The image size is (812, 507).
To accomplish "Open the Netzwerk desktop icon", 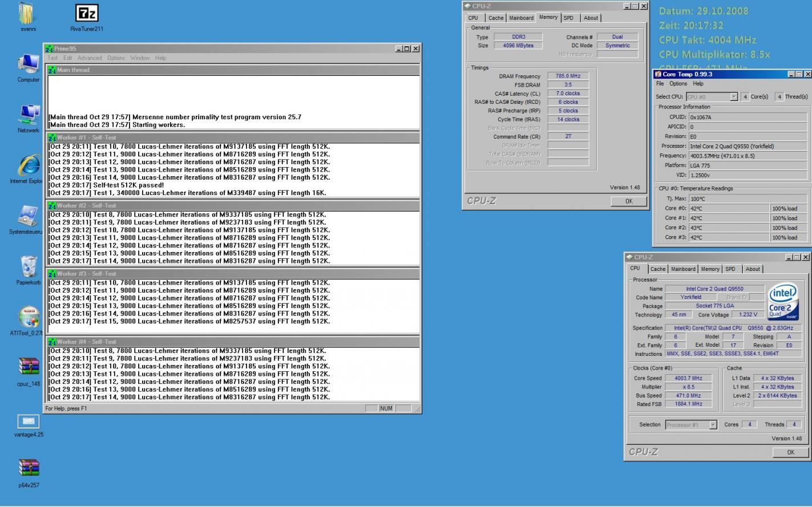I will [x=28, y=115].
